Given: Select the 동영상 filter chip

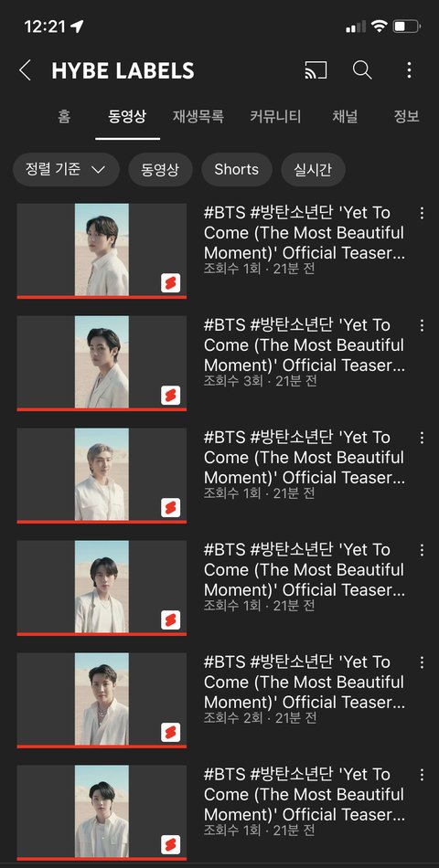Looking at the screenshot, I should 160,169.
